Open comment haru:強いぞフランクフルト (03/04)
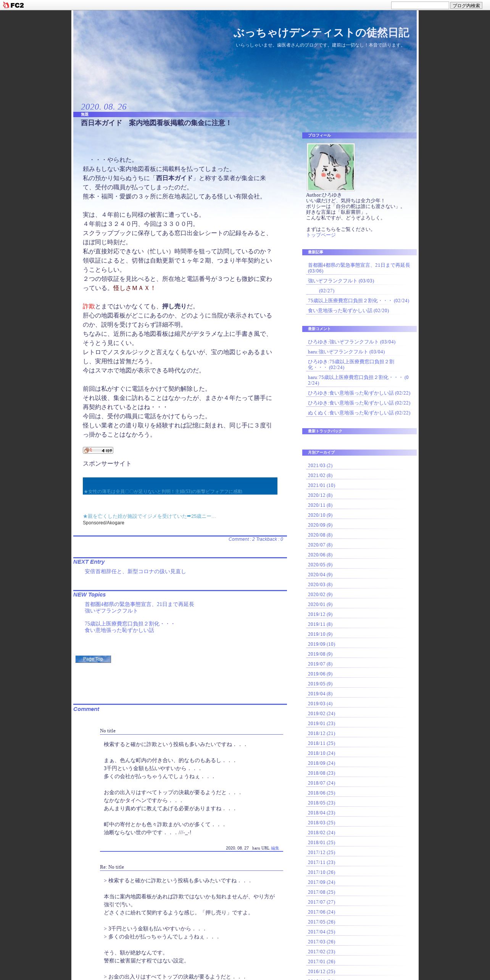Screen dimensions: 490x980 click(x=346, y=352)
